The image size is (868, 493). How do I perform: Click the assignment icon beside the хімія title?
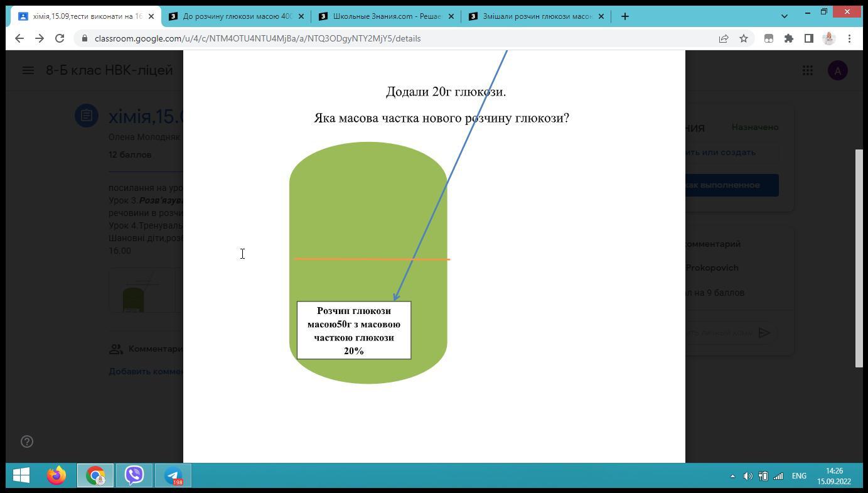[x=87, y=116]
